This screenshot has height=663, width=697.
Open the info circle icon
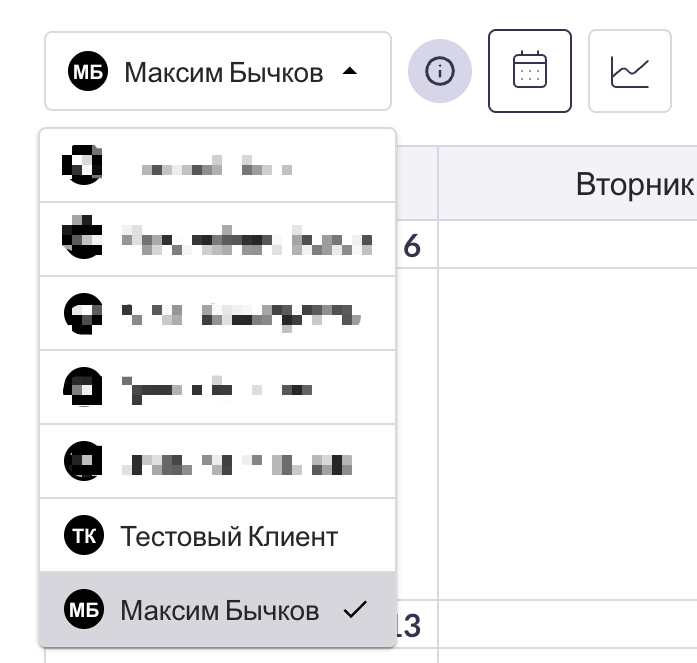[x=440, y=71]
